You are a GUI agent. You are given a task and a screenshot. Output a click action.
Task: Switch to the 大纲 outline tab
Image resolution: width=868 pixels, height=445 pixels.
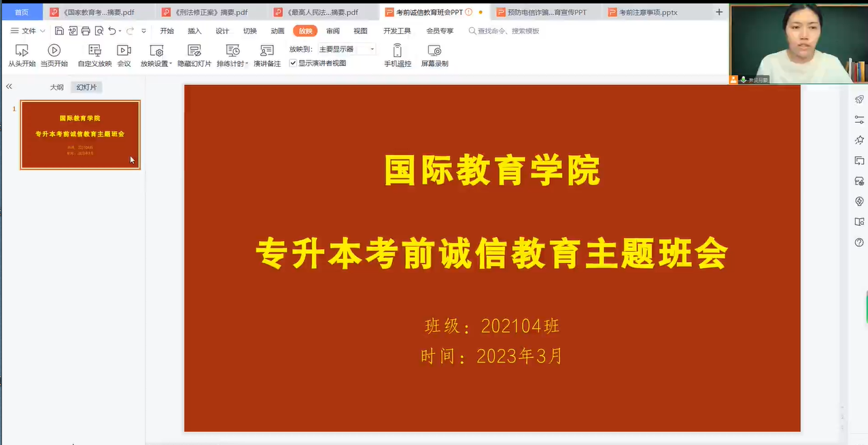pos(56,87)
